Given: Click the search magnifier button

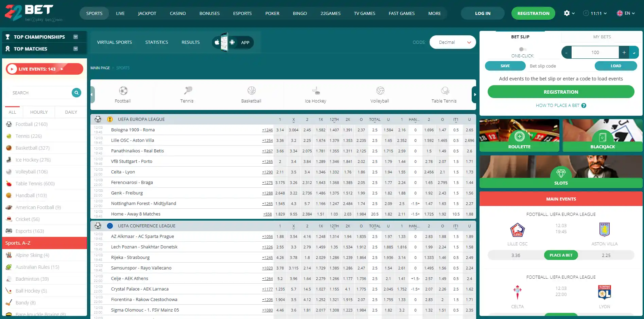Looking at the screenshot, I should (x=76, y=93).
